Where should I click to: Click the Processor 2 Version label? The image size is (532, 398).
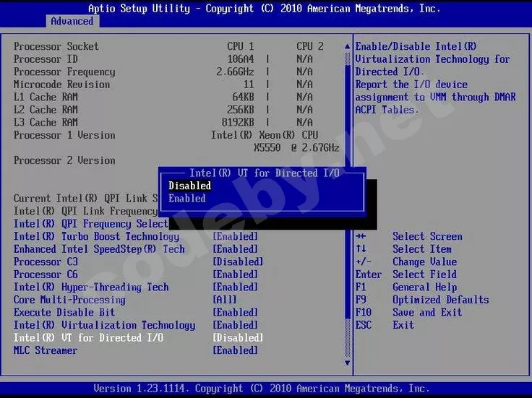click(64, 160)
